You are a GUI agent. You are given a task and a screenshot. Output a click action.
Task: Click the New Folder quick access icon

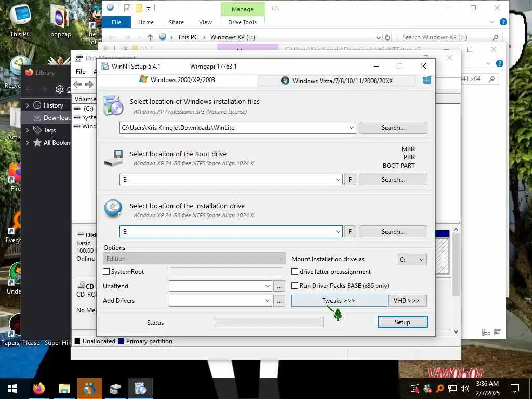(138, 8)
